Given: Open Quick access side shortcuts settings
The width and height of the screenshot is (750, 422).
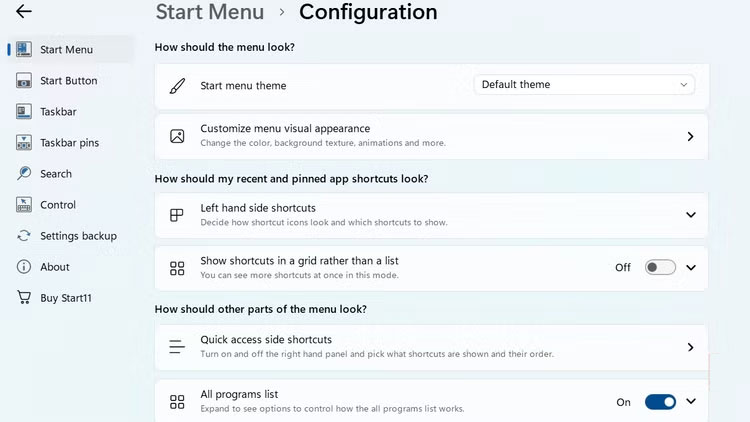Looking at the screenshot, I should [x=431, y=347].
